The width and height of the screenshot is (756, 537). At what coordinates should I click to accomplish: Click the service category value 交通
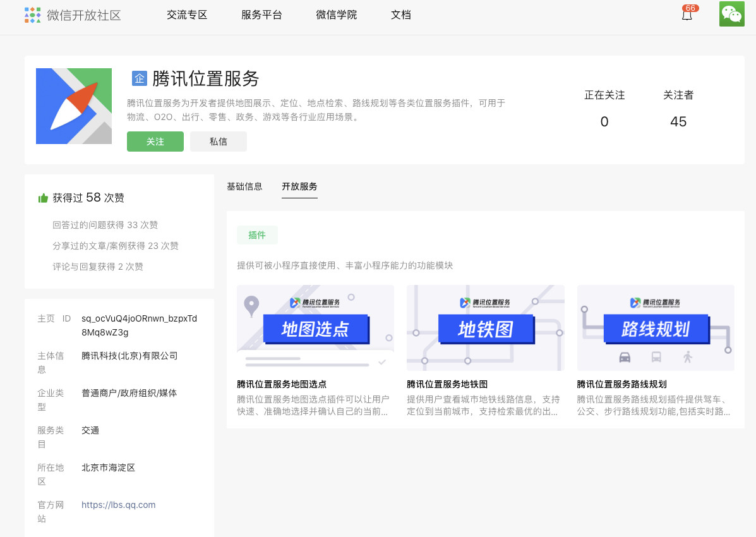[90, 430]
